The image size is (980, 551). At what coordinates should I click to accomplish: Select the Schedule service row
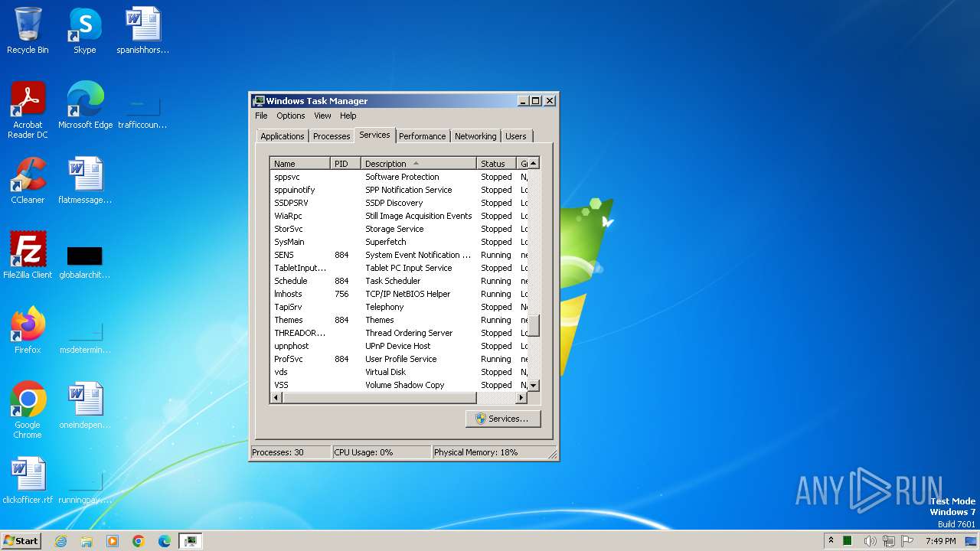pos(399,281)
